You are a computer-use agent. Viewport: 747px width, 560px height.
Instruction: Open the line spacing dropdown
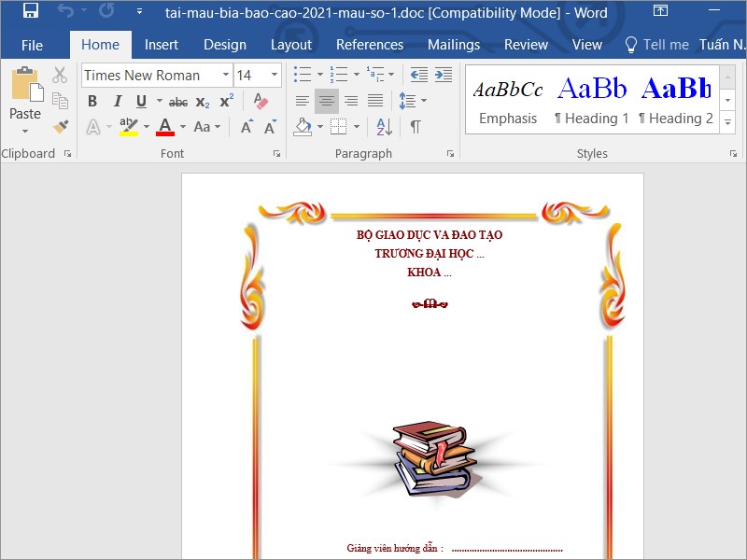pyautogui.click(x=412, y=101)
